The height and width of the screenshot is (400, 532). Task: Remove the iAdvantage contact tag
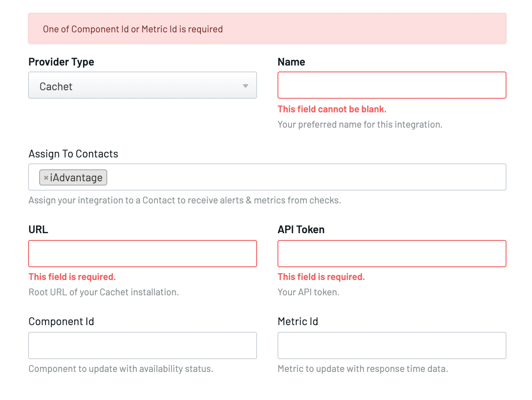[46, 177]
